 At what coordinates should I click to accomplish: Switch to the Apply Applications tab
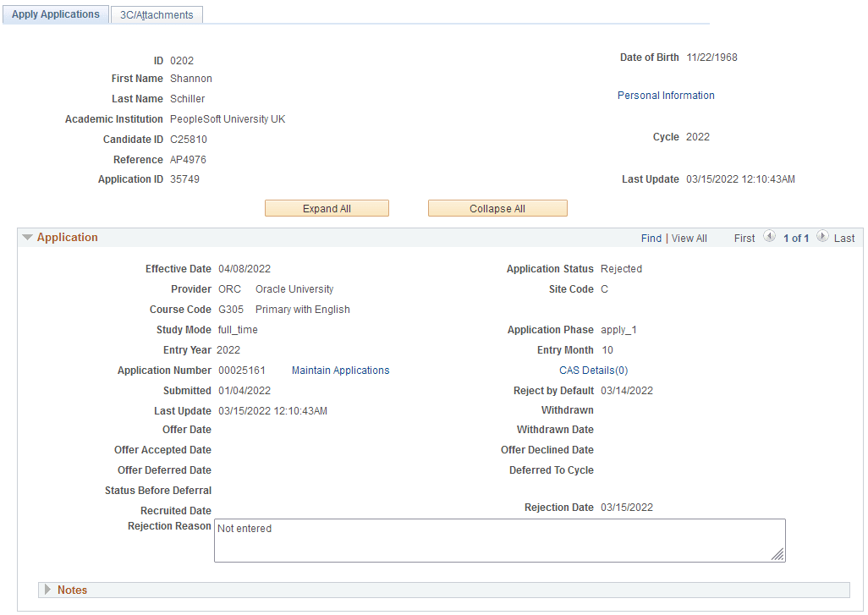[55, 14]
